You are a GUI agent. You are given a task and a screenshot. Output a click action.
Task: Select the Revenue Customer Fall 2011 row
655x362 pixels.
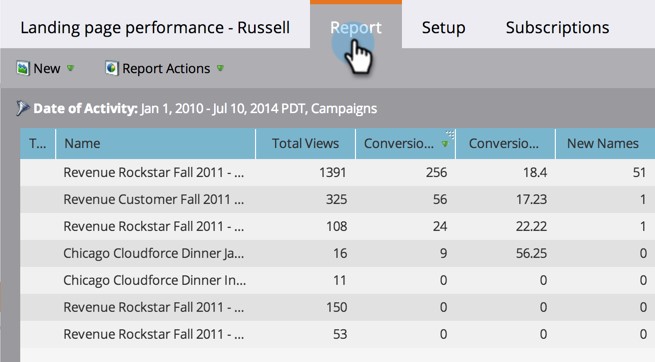pos(338,200)
